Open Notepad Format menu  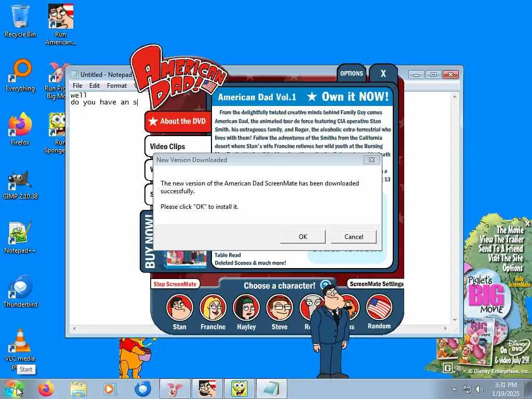coord(117,86)
